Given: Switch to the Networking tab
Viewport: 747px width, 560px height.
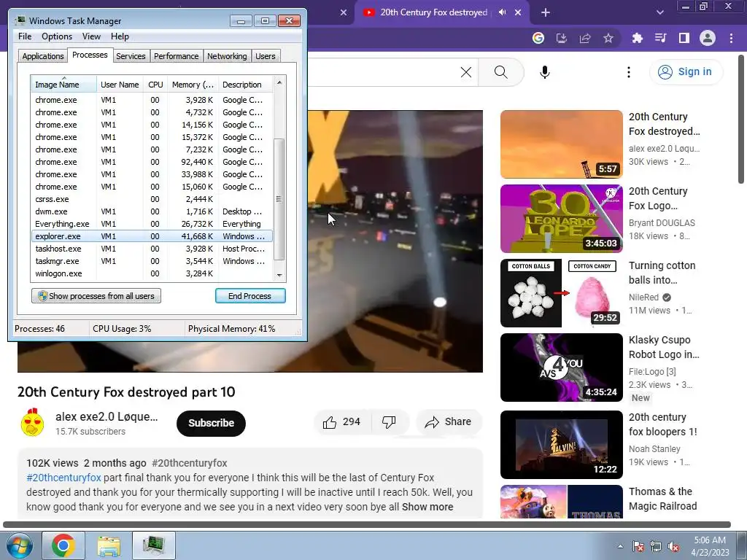Looking at the screenshot, I should [x=227, y=56].
